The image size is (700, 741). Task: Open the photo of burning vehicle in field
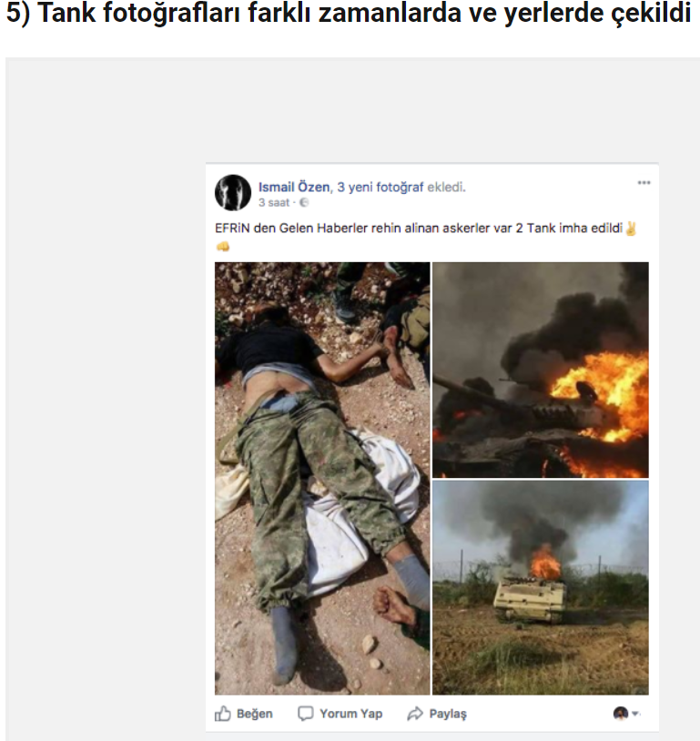click(540, 588)
